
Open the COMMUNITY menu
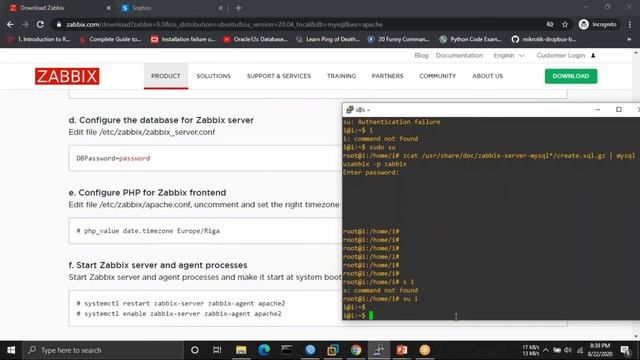pyautogui.click(x=438, y=76)
